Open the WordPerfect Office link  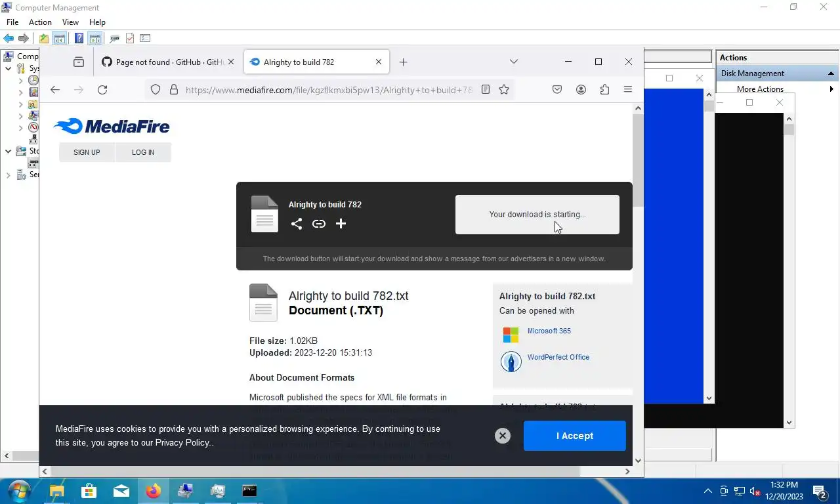click(558, 357)
